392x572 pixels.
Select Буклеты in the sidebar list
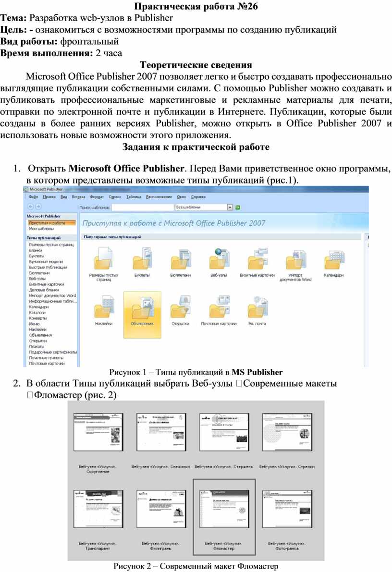(37, 256)
